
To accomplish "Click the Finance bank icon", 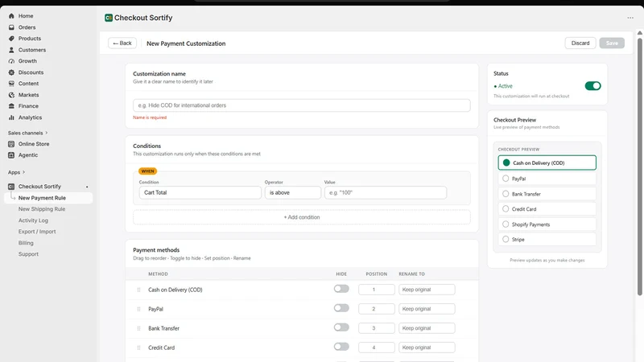I will (11, 106).
